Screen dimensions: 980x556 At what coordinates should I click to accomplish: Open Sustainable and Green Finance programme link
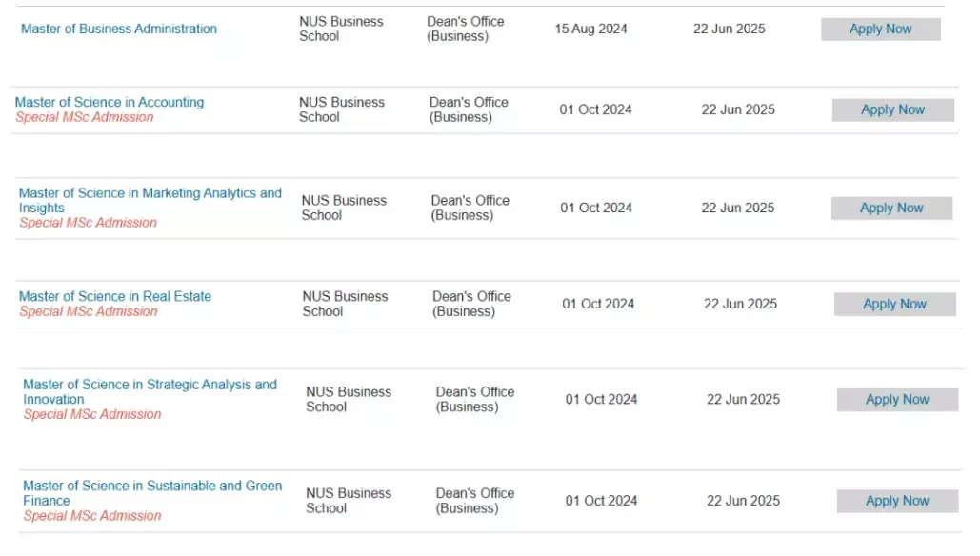pyautogui.click(x=152, y=493)
